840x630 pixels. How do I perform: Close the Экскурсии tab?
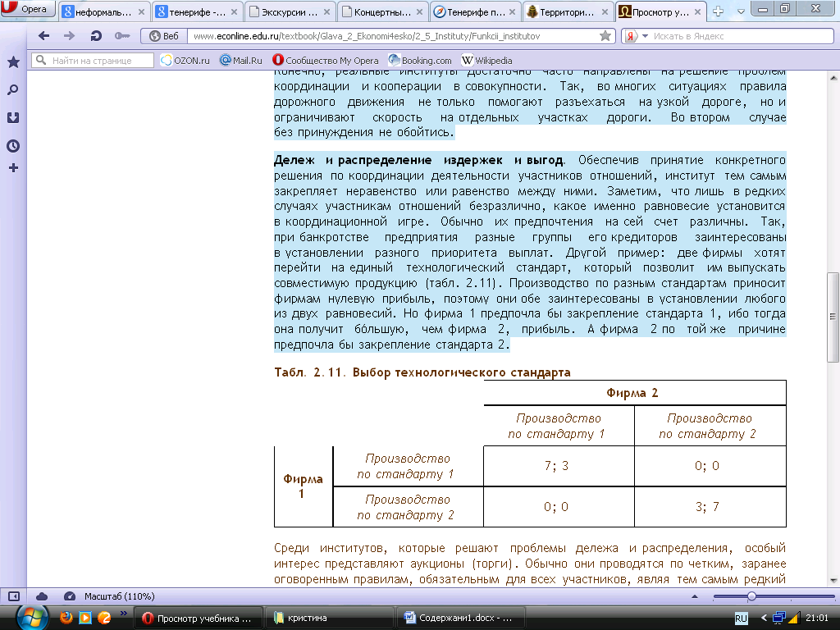(326, 11)
